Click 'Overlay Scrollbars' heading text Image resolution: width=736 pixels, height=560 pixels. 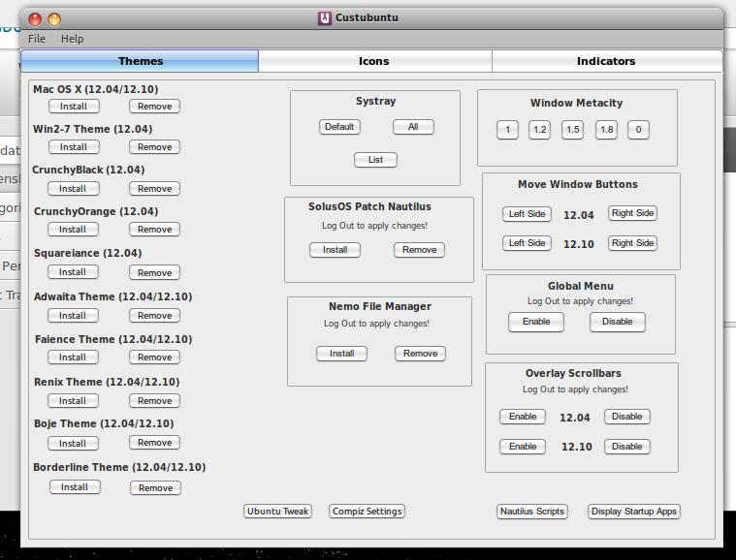pos(573,373)
